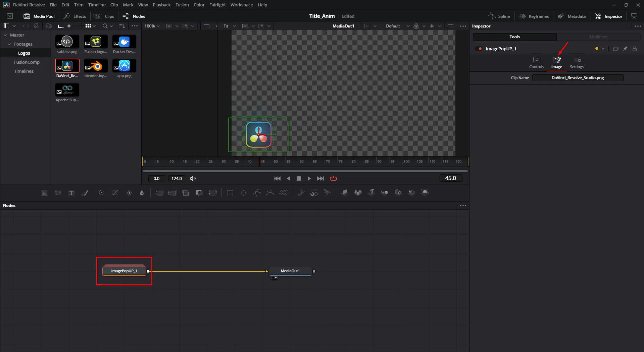Select the Rectangle mask tool

(230, 193)
